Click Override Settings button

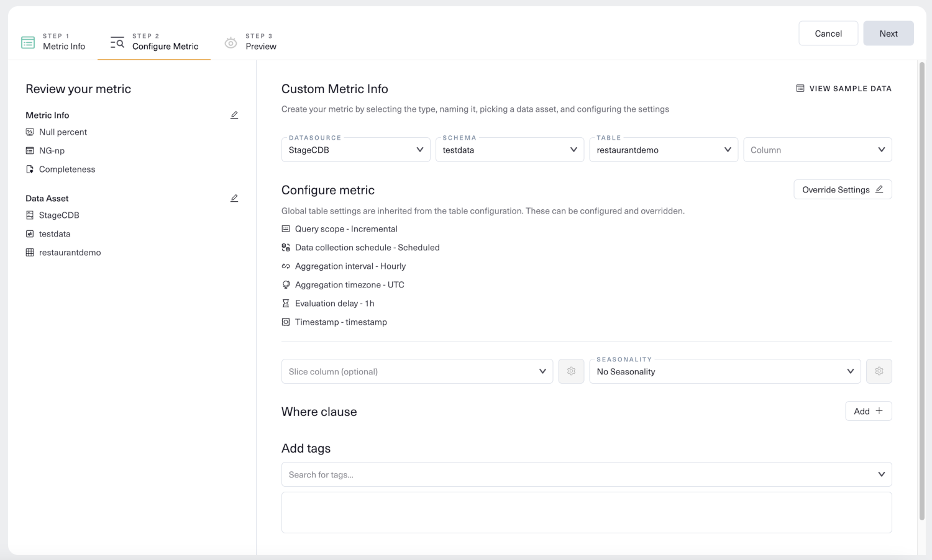point(843,190)
